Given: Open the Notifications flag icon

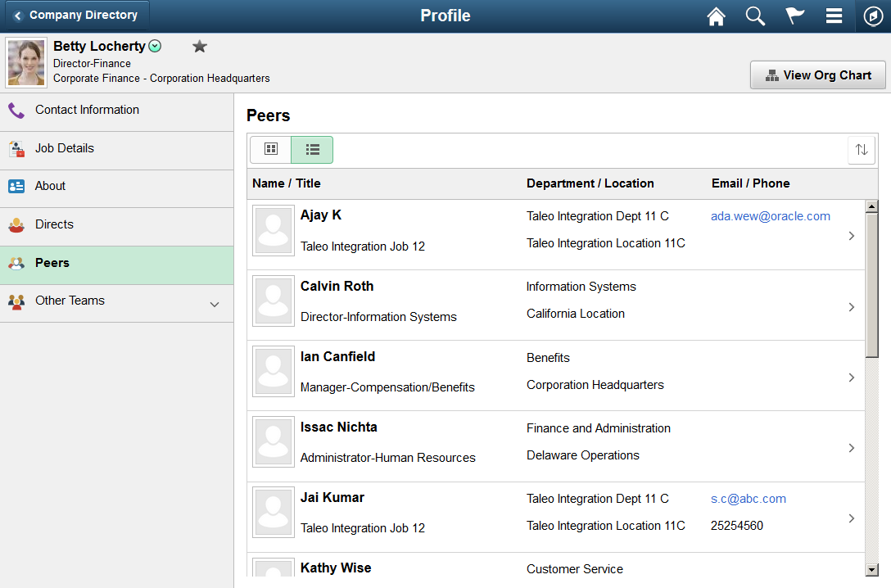Looking at the screenshot, I should click(x=794, y=16).
